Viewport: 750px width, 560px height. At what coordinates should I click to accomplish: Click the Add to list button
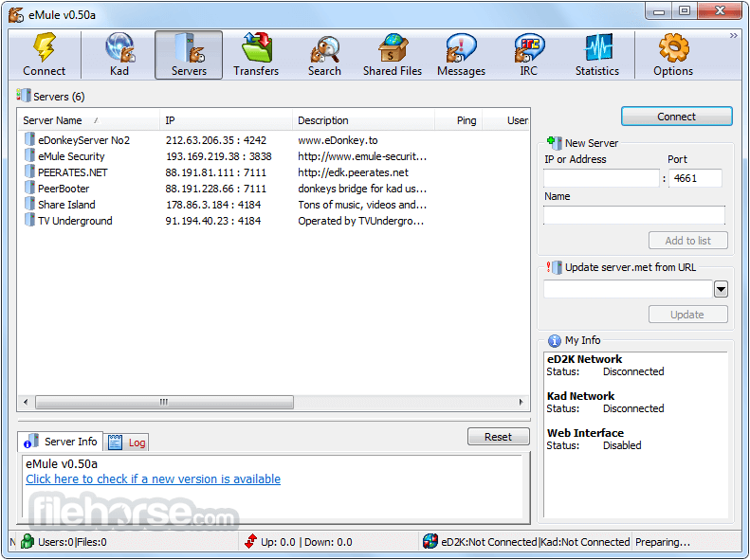(687, 241)
